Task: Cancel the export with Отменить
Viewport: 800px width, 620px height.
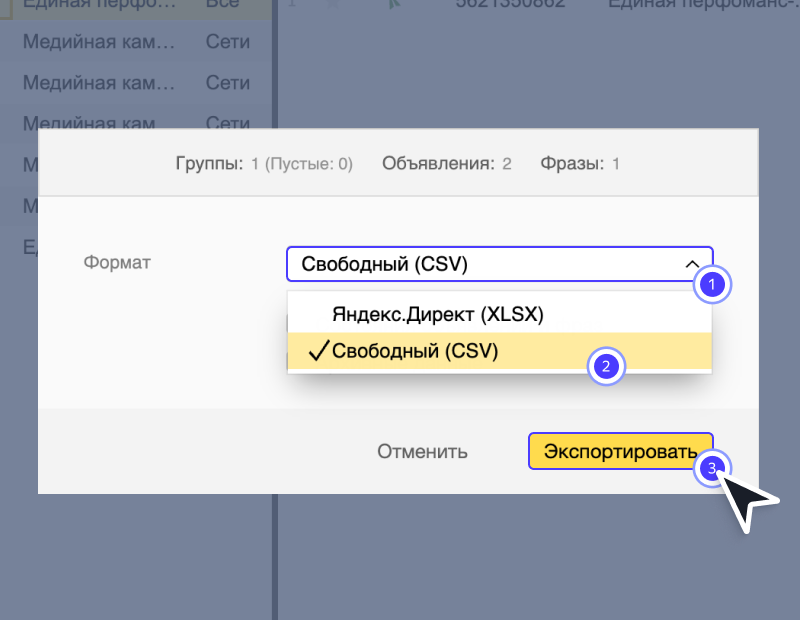Action: pos(422,451)
